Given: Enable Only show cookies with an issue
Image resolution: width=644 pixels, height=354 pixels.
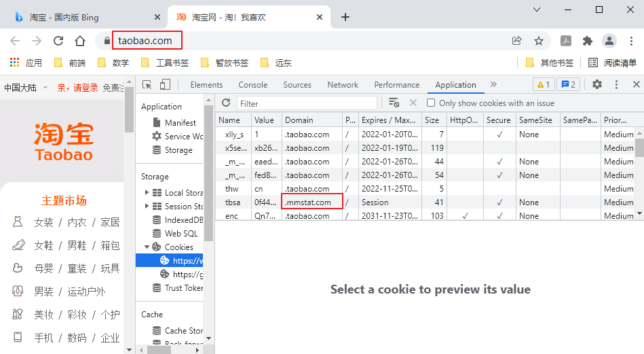Looking at the screenshot, I should (431, 103).
